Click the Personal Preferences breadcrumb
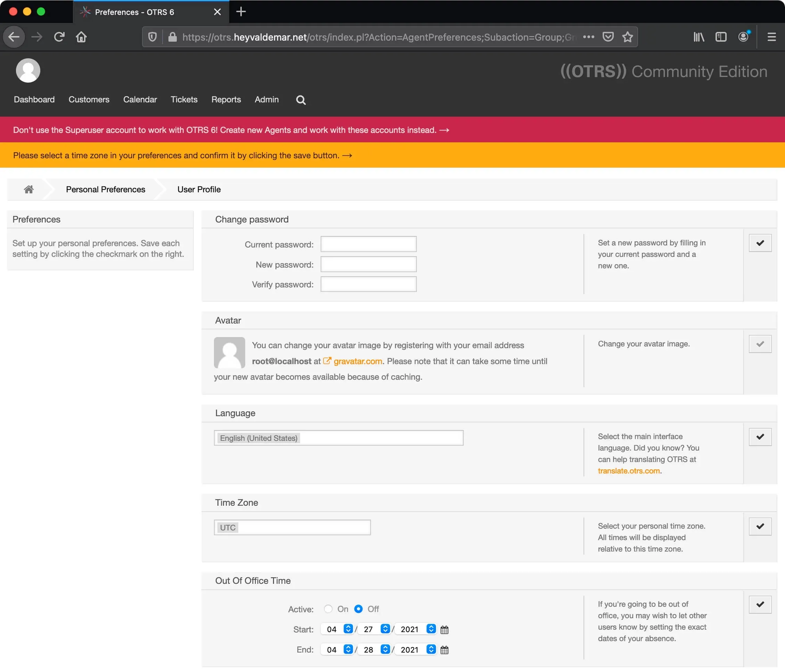This screenshot has width=785, height=672. point(105,189)
